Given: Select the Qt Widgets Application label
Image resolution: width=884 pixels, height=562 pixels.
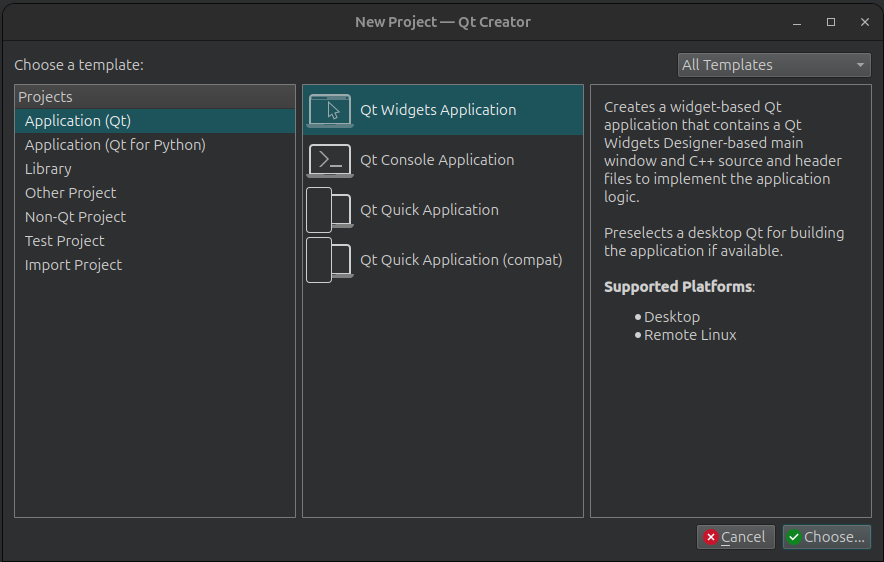Looking at the screenshot, I should 438,110.
